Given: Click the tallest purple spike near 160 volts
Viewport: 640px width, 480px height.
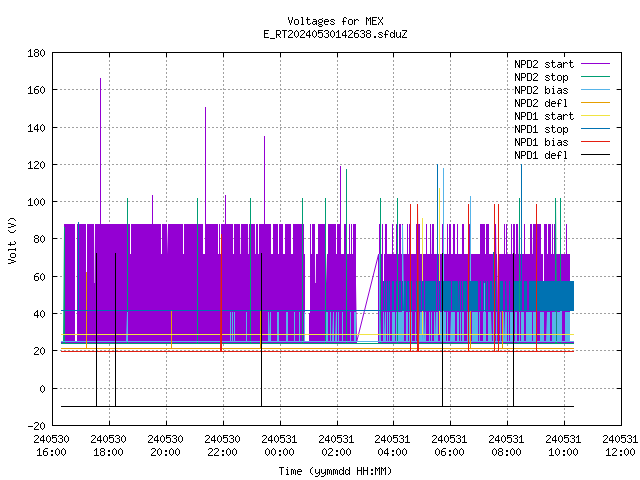Looking at the screenshot, I should point(100,151).
